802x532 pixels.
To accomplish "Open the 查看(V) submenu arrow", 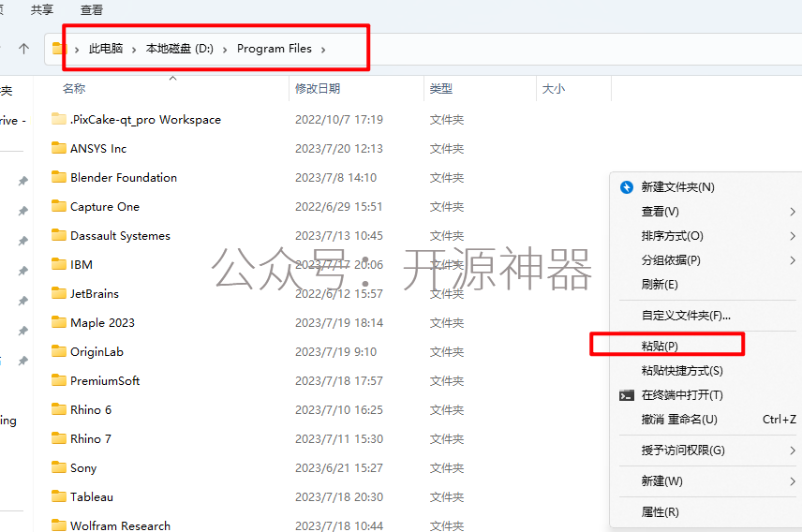I will pos(793,212).
